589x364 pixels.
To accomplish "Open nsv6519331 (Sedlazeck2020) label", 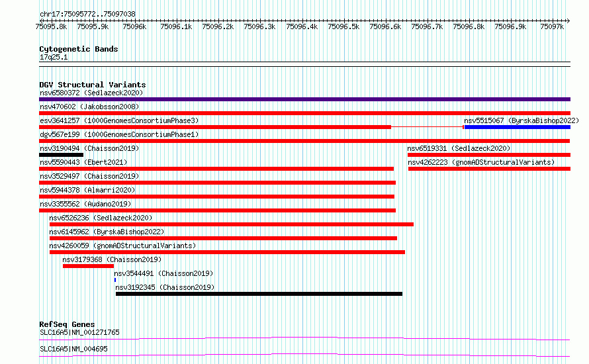I will click(459, 148).
